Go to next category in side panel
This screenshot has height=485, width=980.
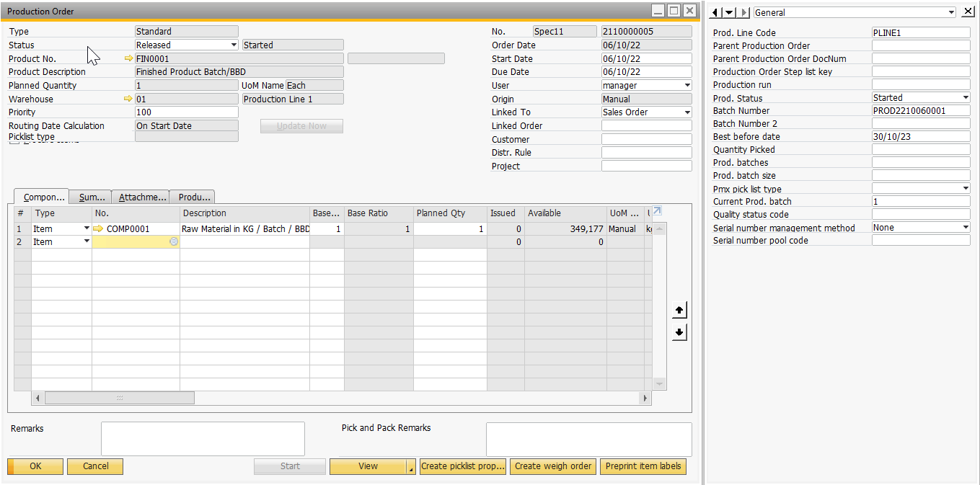click(x=745, y=12)
